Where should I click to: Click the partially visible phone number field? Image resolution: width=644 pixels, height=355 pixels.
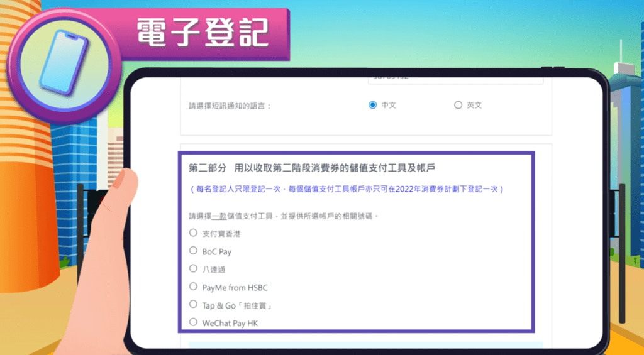[x=455, y=80]
